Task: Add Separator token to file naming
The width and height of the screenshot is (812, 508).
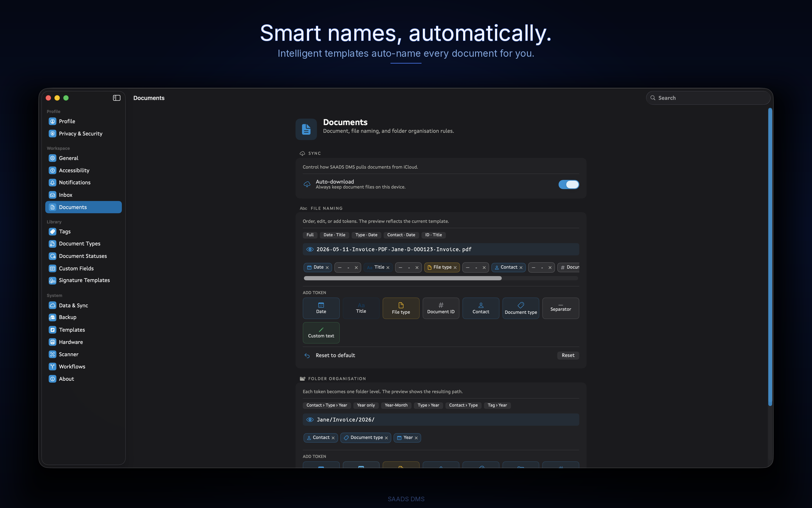Action: [561, 308]
